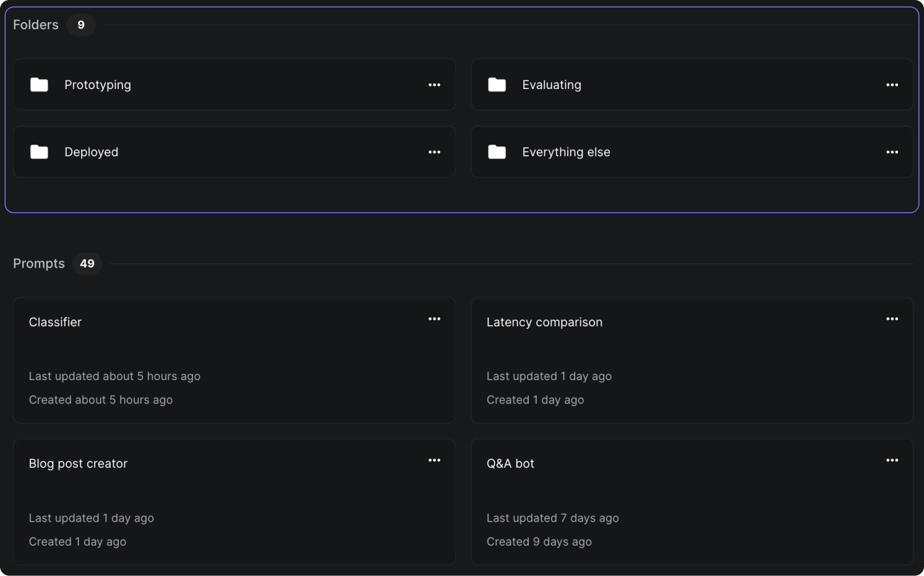
Task: Open the Blog post creator options icon
Action: pyautogui.click(x=434, y=460)
